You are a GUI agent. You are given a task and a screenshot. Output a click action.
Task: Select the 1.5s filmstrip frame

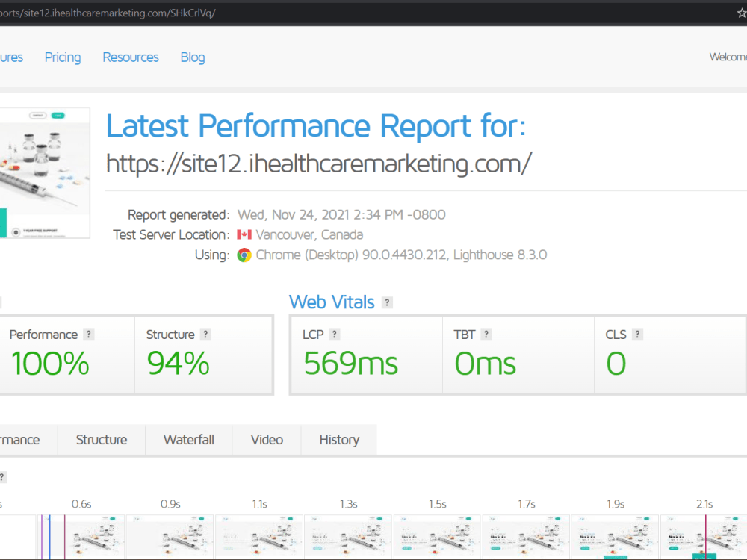pyautogui.click(x=437, y=537)
